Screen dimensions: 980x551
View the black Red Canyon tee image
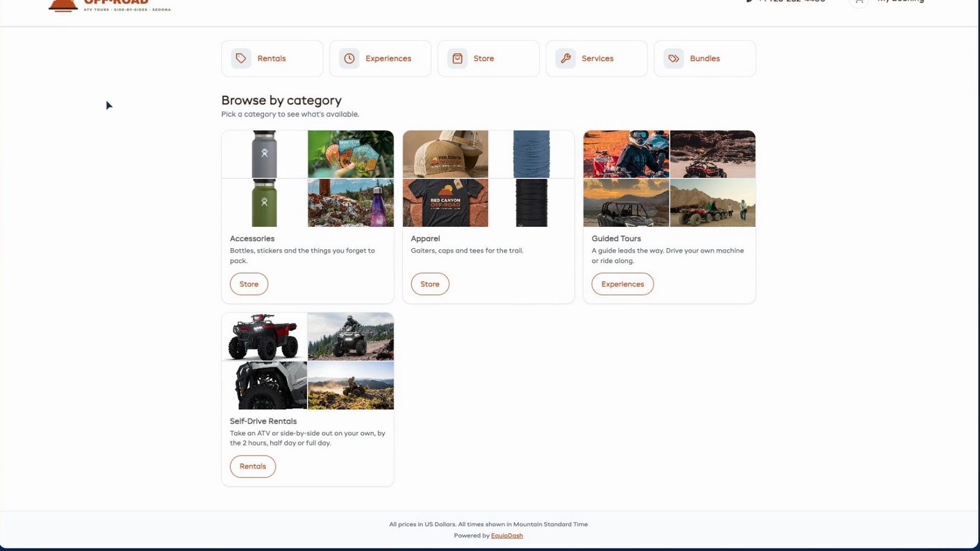[x=445, y=203]
